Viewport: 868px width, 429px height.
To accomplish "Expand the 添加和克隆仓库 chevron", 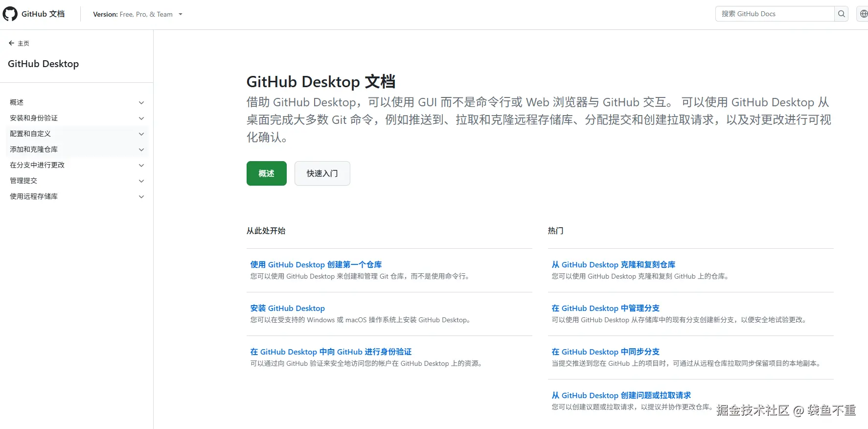I will [141, 149].
